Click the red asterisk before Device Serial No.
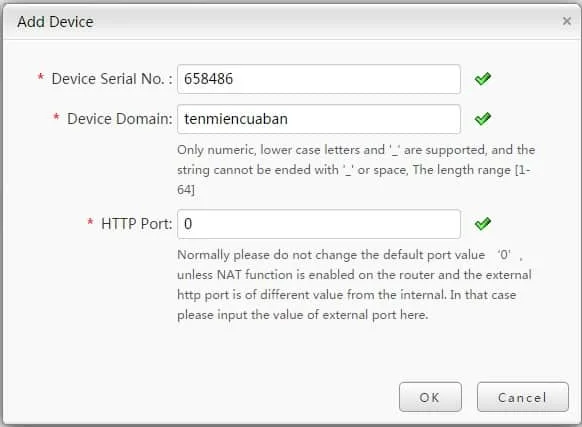Viewport: 582px width, 427px height. point(41,77)
